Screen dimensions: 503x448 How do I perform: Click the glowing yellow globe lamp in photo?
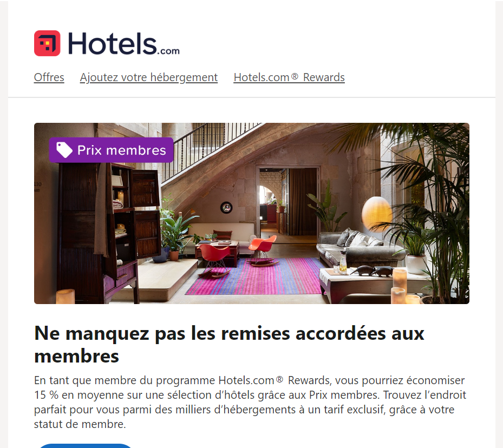pyautogui.click(x=376, y=214)
